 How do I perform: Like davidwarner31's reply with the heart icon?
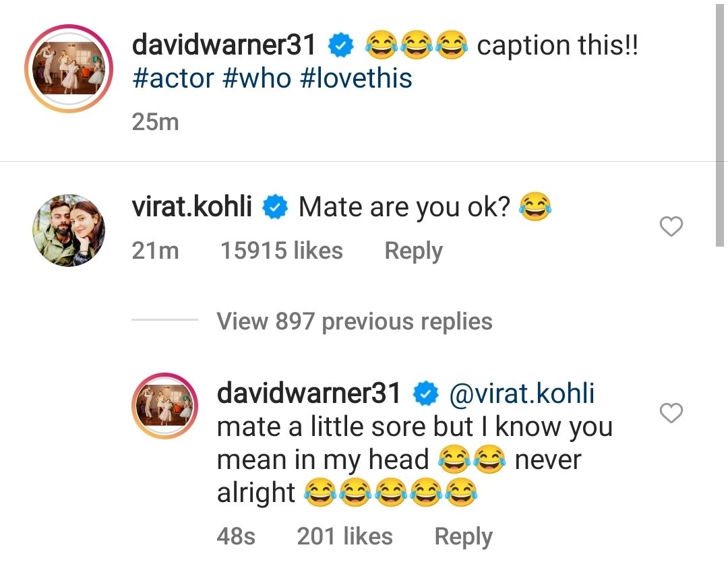[671, 413]
